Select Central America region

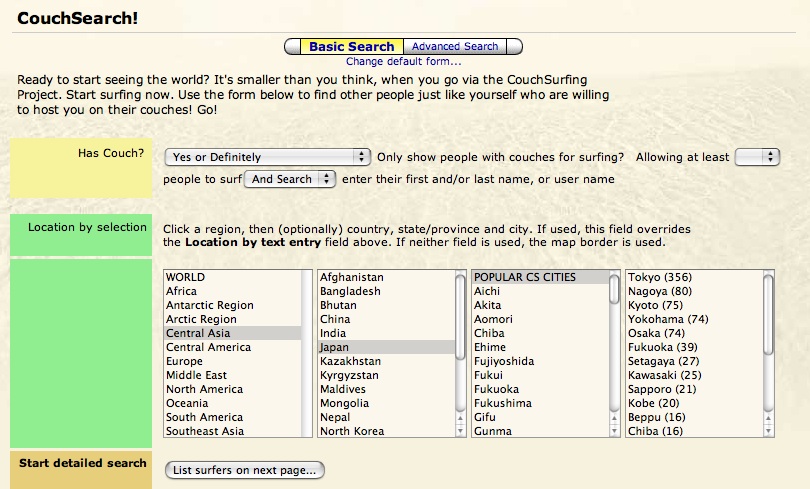pos(233,347)
